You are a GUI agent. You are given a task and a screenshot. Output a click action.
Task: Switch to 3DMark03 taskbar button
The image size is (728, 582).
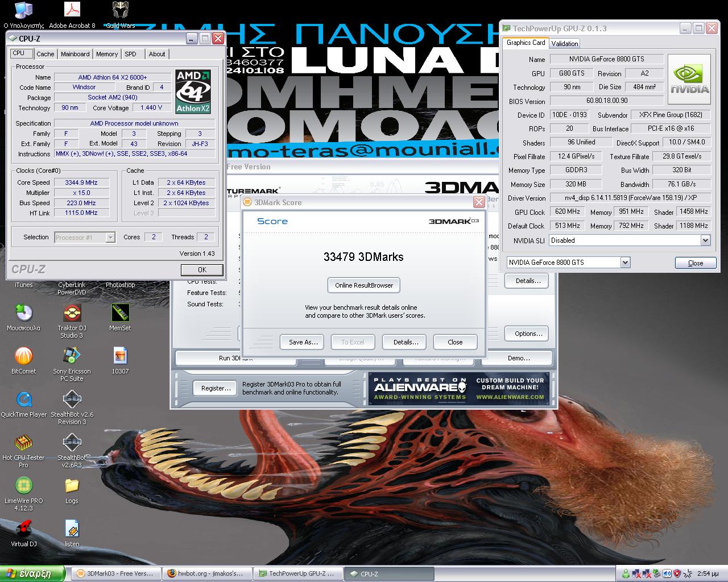coord(115,573)
